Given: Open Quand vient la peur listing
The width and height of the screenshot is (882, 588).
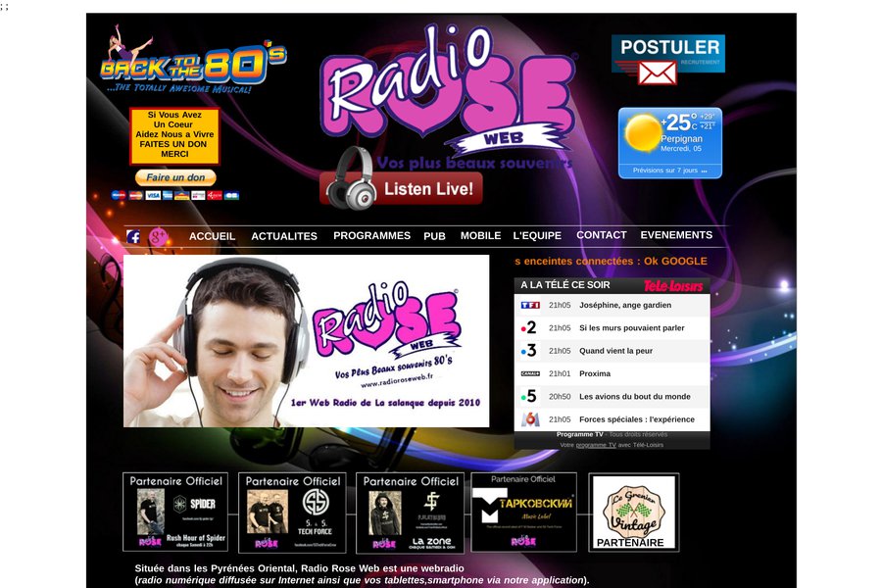Looking at the screenshot, I should click(x=616, y=351).
